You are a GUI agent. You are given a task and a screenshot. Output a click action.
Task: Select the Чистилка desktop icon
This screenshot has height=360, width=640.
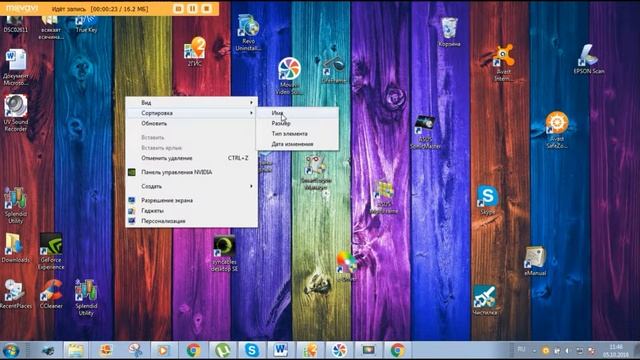click(x=485, y=300)
